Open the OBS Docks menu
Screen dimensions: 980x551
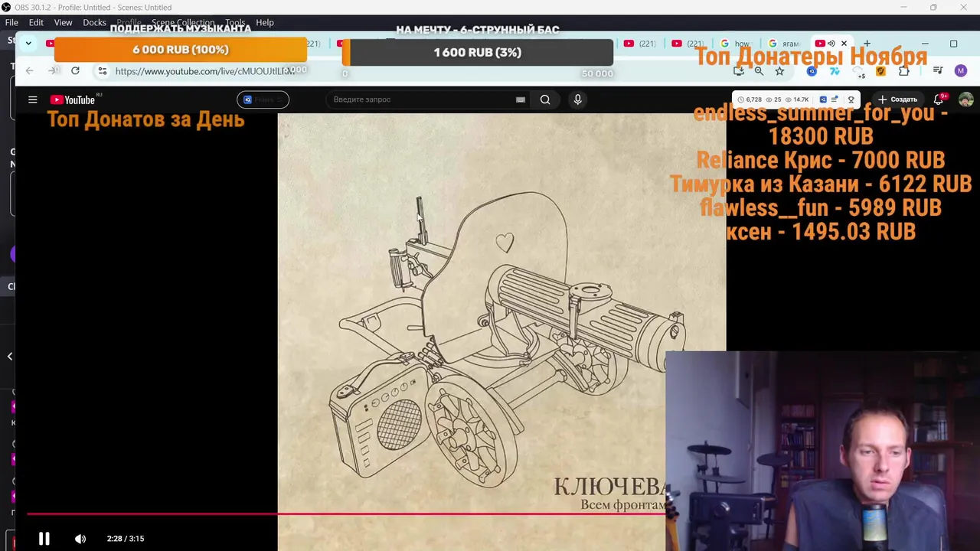point(94,22)
